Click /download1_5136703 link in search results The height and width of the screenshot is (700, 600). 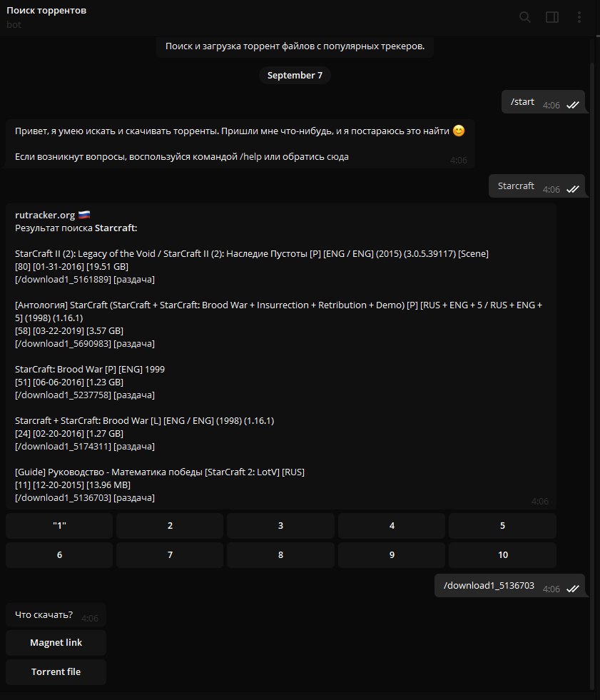[64, 498]
